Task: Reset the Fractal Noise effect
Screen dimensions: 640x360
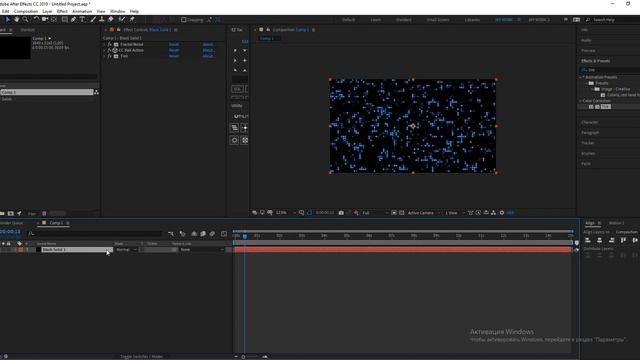Action: (174, 44)
